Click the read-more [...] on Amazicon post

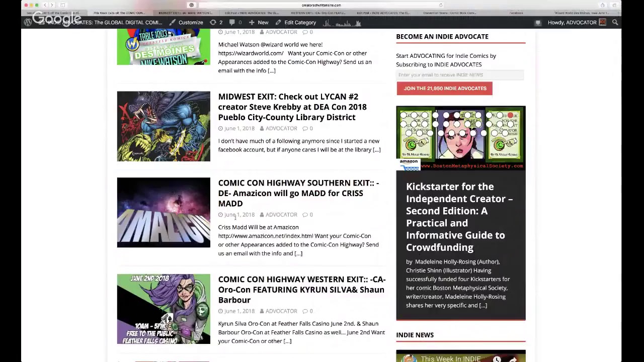coord(298,254)
